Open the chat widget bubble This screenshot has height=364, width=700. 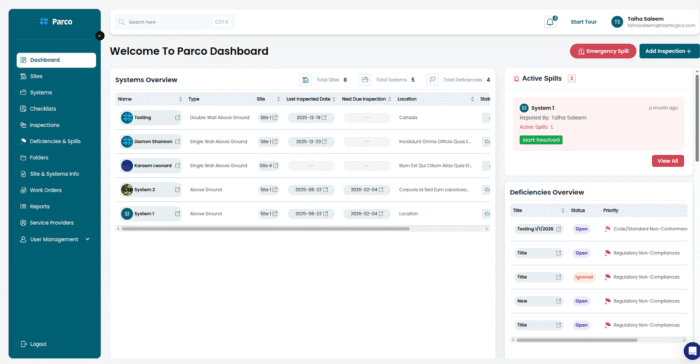tap(692, 351)
